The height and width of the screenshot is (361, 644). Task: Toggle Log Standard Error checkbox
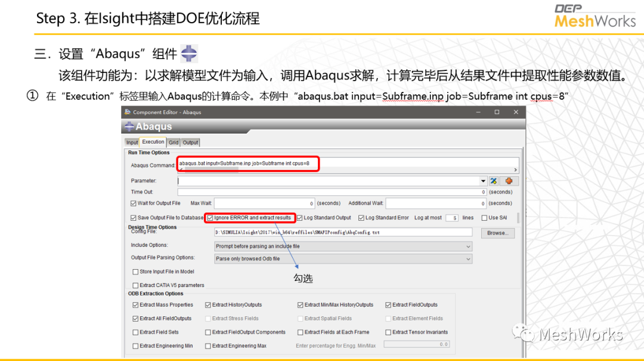pos(361,218)
